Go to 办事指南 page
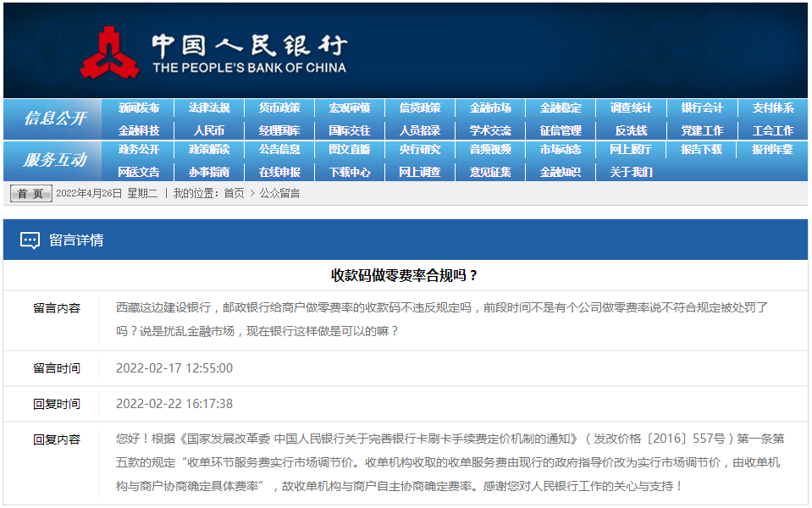Image resolution: width=812 pixels, height=508 pixels. pyautogui.click(x=209, y=172)
